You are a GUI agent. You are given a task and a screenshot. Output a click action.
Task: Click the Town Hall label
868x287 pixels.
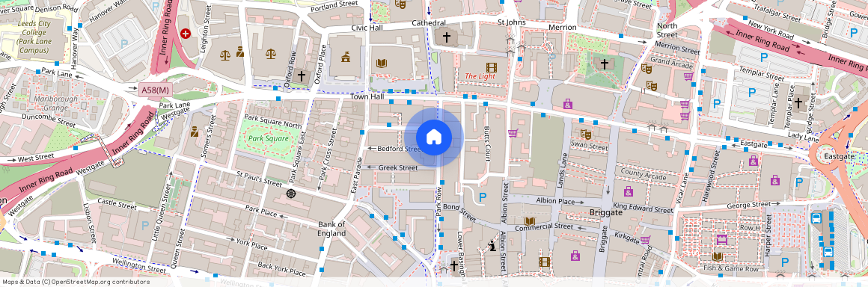click(x=367, y=96)
